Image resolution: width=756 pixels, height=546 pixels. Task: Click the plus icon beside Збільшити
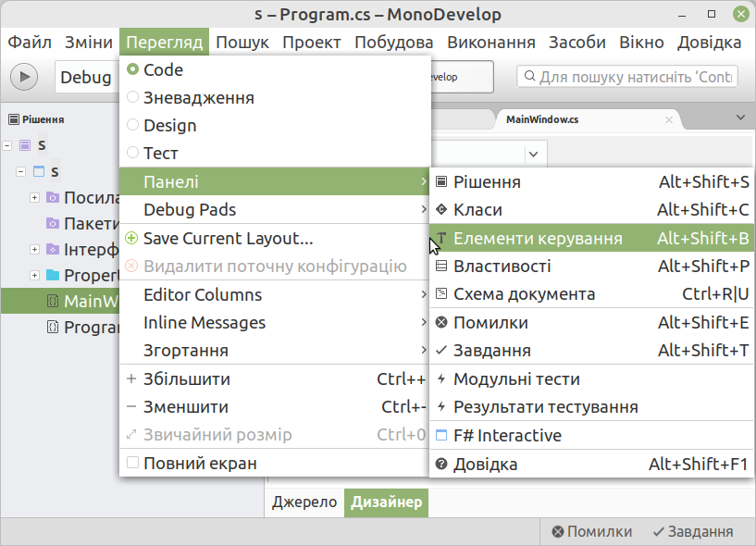(131, 378)
